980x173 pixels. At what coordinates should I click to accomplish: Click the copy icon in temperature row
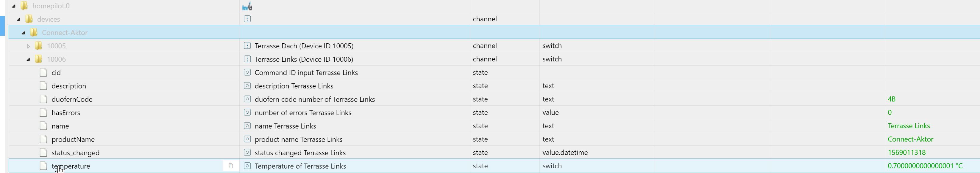(x=230, y=166)
